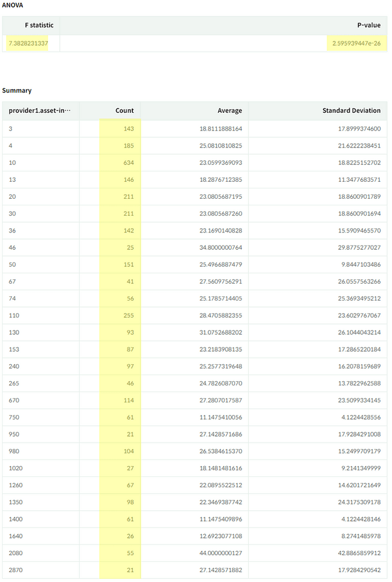Select average value 22.0895522512
Image resolution: width=392 pixels, height=582 pixels.
(x=220, y=485)
